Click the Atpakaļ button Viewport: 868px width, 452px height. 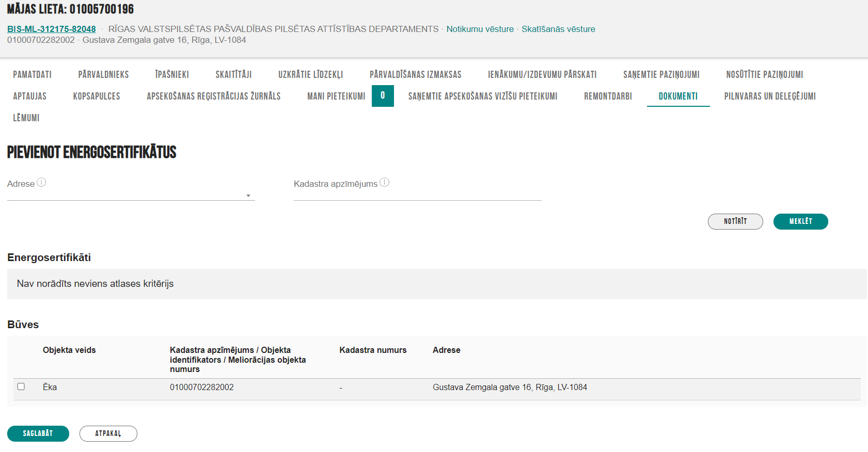pyautogui.click(x=108, y=433)
